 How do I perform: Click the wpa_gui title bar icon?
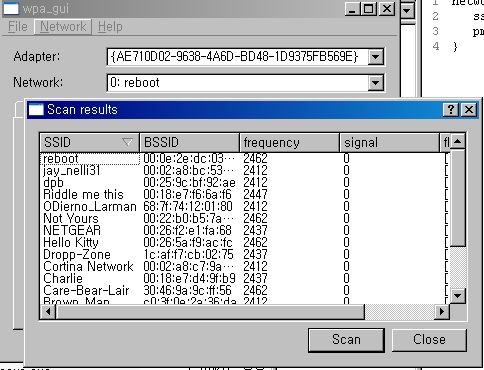[x=11, y=9]
